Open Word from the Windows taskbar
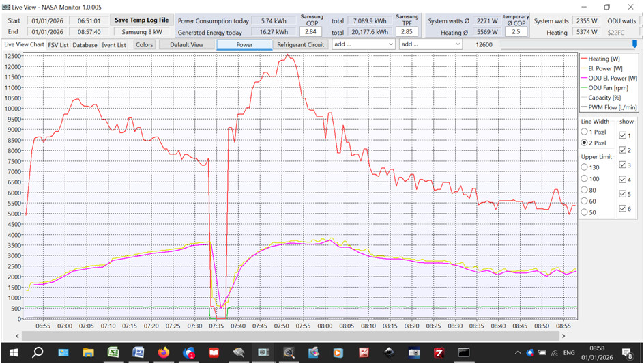This screenshot has height=364, width=644. pos(138,352)
